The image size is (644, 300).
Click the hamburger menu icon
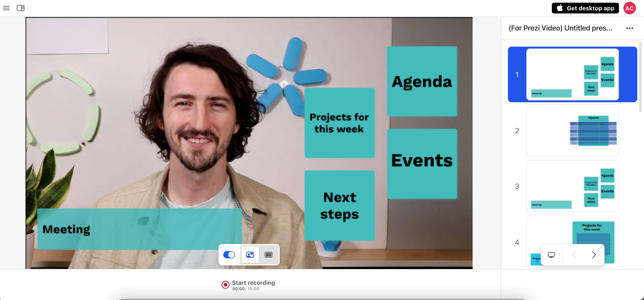pos(6,8)
